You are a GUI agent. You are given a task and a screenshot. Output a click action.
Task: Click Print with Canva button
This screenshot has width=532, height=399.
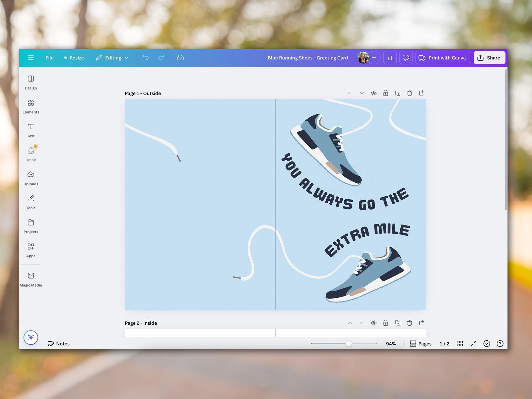coord(443,58)
